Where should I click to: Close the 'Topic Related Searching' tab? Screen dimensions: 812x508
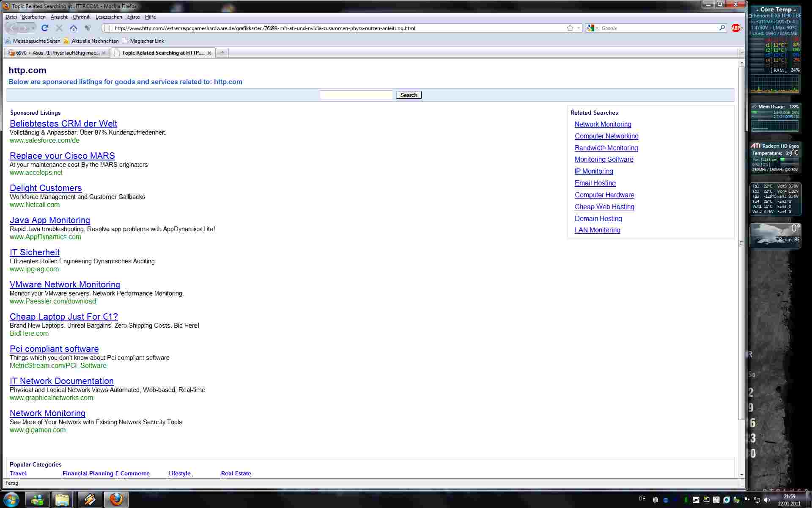click(209, 53)
